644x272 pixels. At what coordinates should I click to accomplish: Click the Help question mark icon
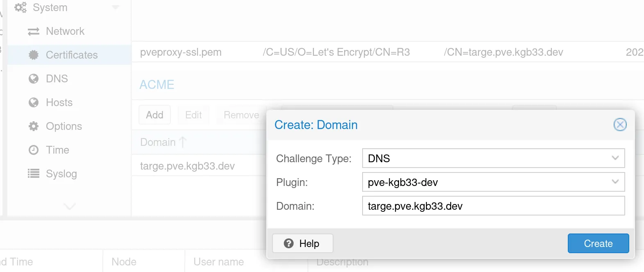coord(289,243)
